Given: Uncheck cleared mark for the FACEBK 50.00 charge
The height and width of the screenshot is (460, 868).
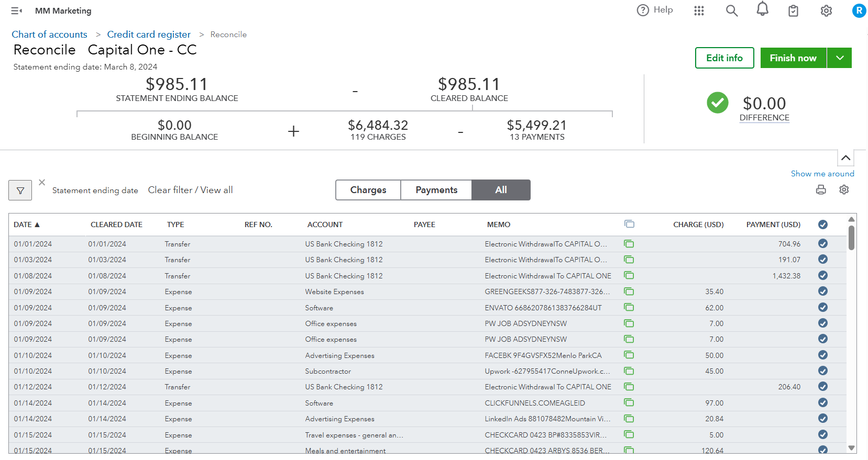Looking at the screenshot, I should pos(823,355).
